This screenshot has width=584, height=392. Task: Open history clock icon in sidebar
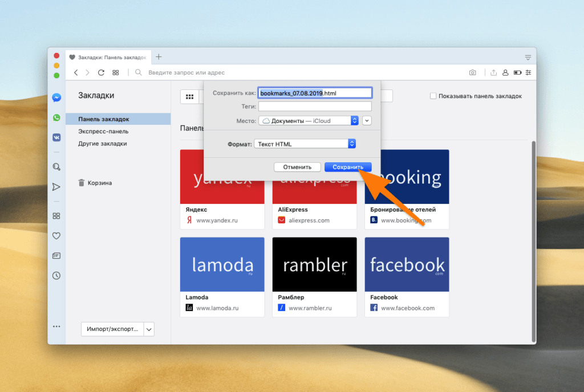(56, 276)
